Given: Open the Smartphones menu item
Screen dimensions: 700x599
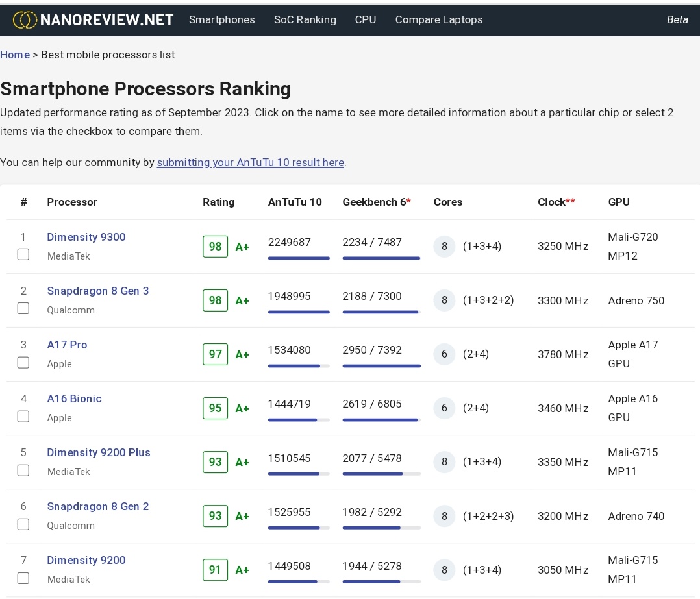Looking at the screenshot, I should (222, 19).
